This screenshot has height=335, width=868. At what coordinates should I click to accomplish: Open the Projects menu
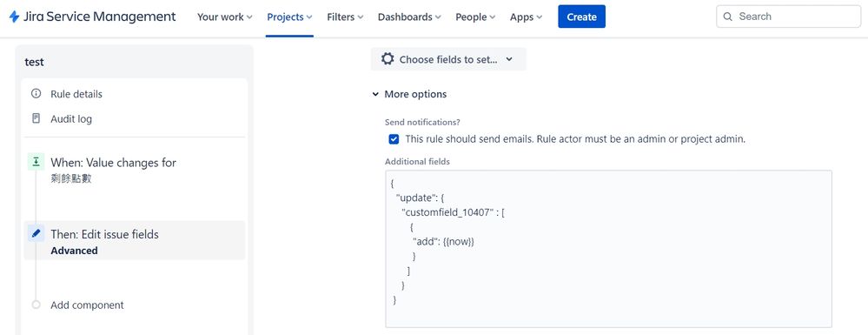coord(289,17)
